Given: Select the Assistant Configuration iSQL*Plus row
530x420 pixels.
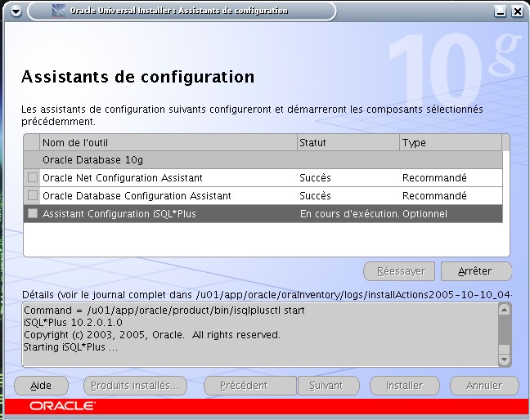Looking at the screenshot, I should click(263, 214).
